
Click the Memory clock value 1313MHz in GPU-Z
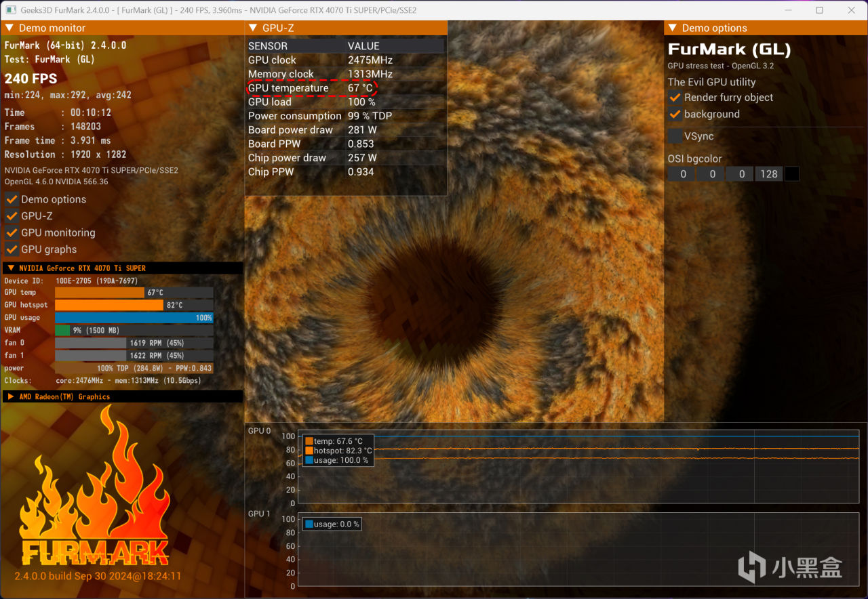coord(370,74)
